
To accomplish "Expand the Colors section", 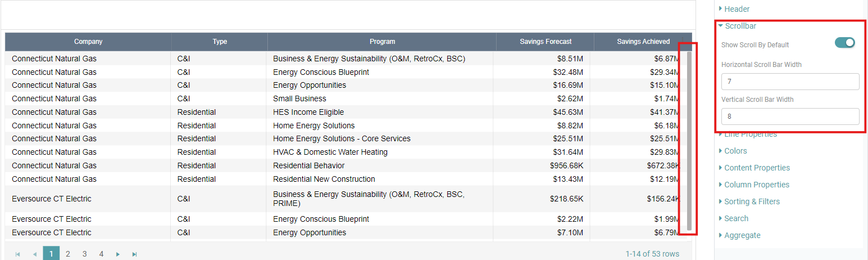I will coord(735,151).
